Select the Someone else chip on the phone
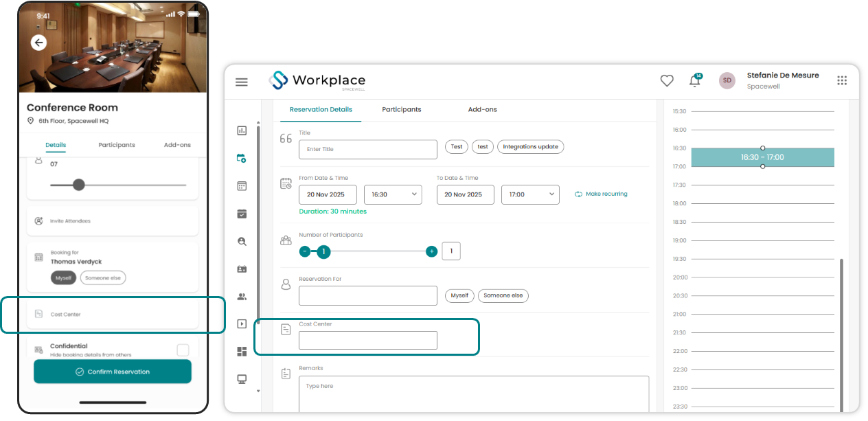868x421 pixels. pyautogui.click(x=103, y=277)
